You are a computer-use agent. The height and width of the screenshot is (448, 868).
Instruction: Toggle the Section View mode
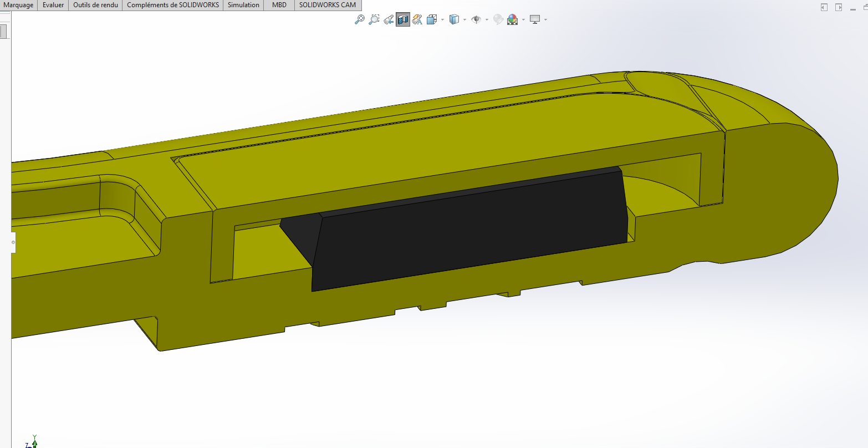pyautogui.click(x=403, y=20)
